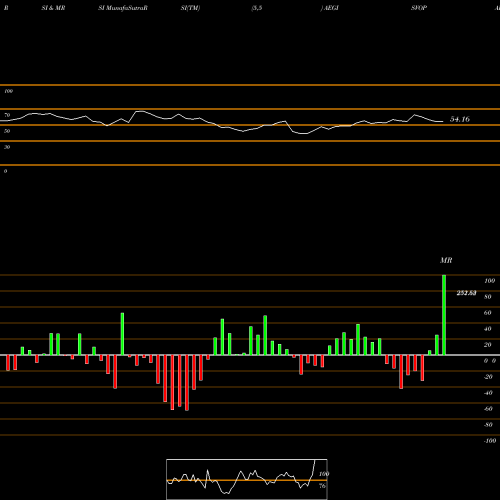
Task: Click the MR axis label -100
Action: (x=490, y=441)
